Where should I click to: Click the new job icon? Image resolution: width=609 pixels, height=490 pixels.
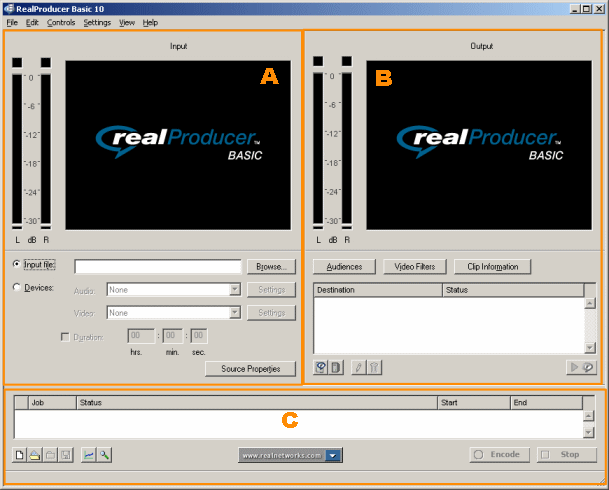tap(20, 455)
